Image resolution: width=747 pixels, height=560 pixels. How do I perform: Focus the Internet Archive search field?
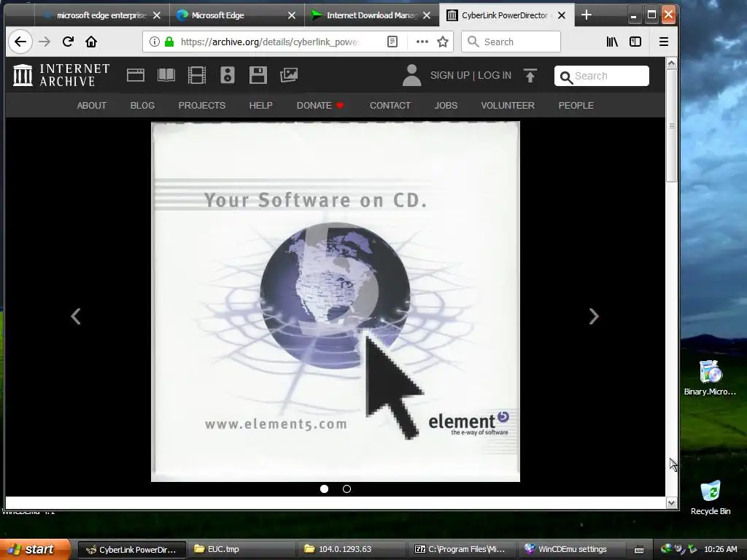click(x=602, y=76)
